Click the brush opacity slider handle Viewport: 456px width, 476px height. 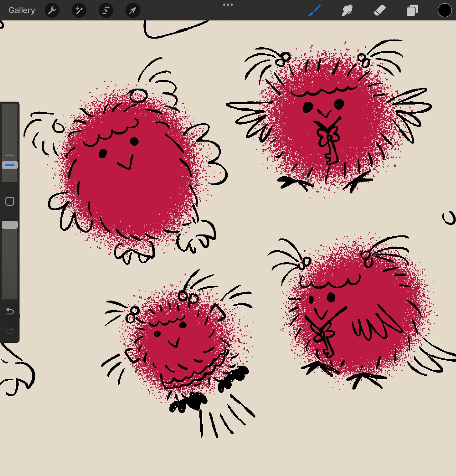[10, 225]
